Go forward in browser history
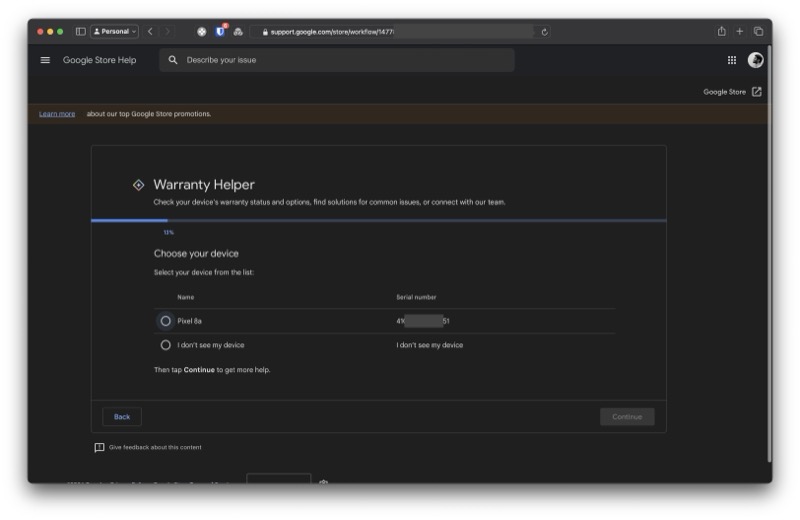The image size is (800, 520). click(167, 32)
